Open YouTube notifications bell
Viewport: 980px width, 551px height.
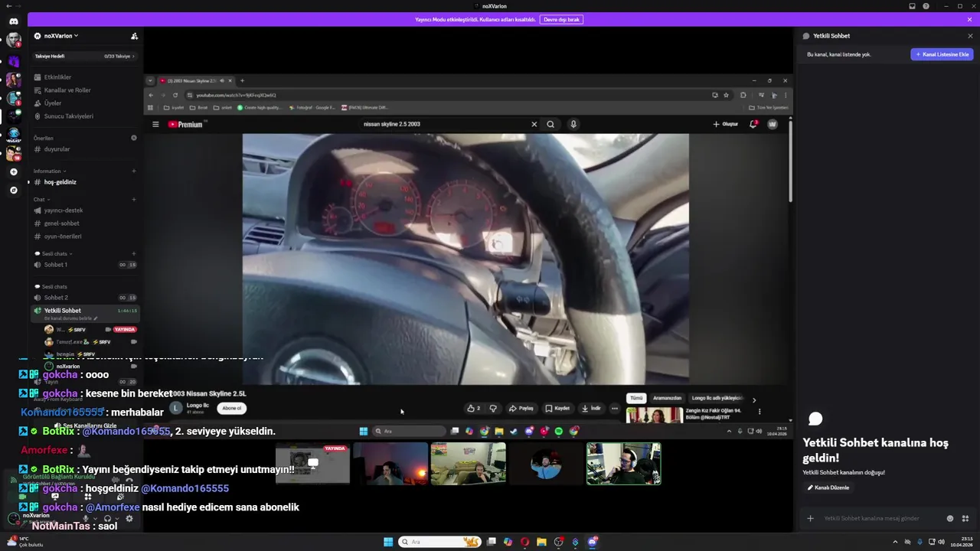pos(753,124)
